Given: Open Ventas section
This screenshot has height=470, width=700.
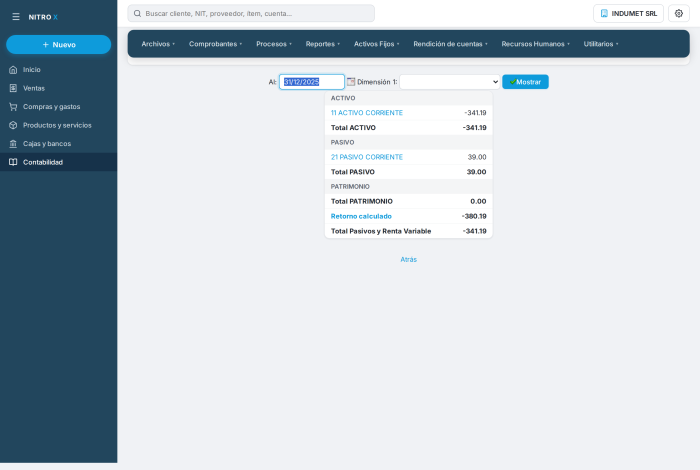Looking at the screenshot, I should click(x=58, y=88).
